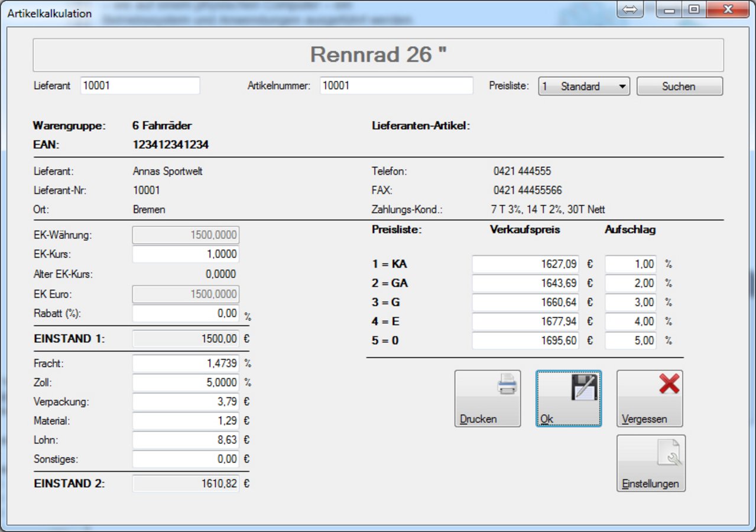
Task: Click the red X icon on Vergessen
Action: click(x=669, y=384)
